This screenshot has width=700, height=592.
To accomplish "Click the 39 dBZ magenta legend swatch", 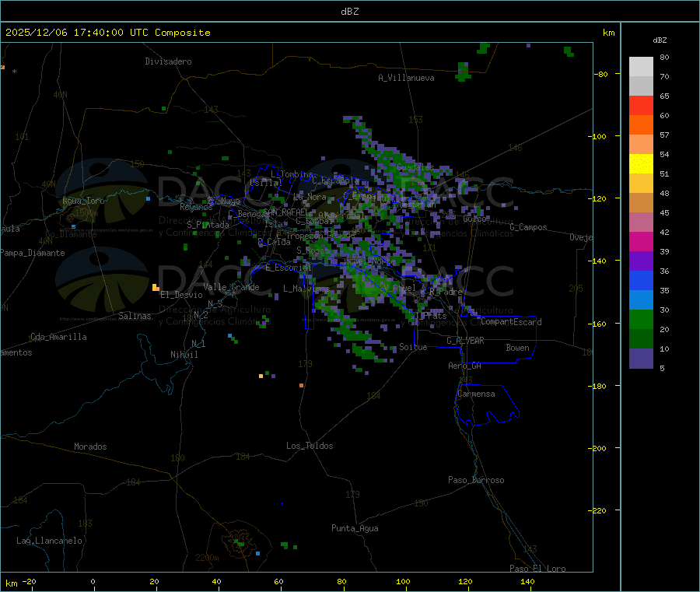I will [641, 241].
